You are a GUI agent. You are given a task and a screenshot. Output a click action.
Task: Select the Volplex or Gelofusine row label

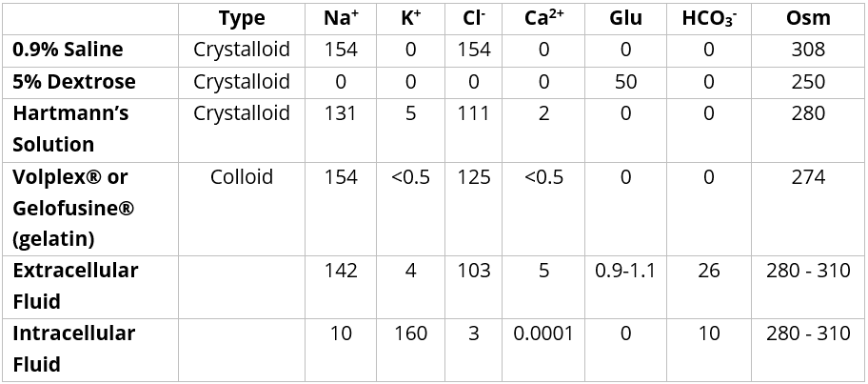point(74,208)
